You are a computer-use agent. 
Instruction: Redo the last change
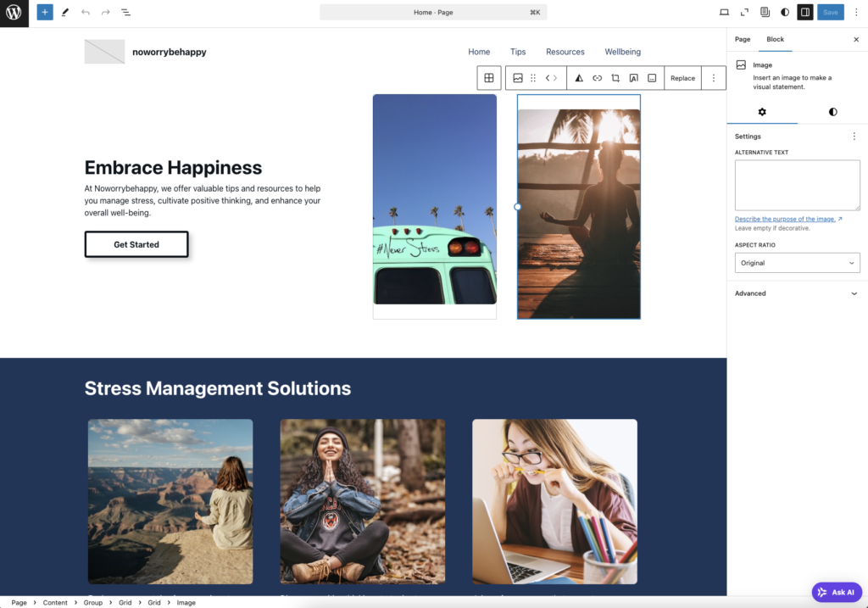click(105, 12)
